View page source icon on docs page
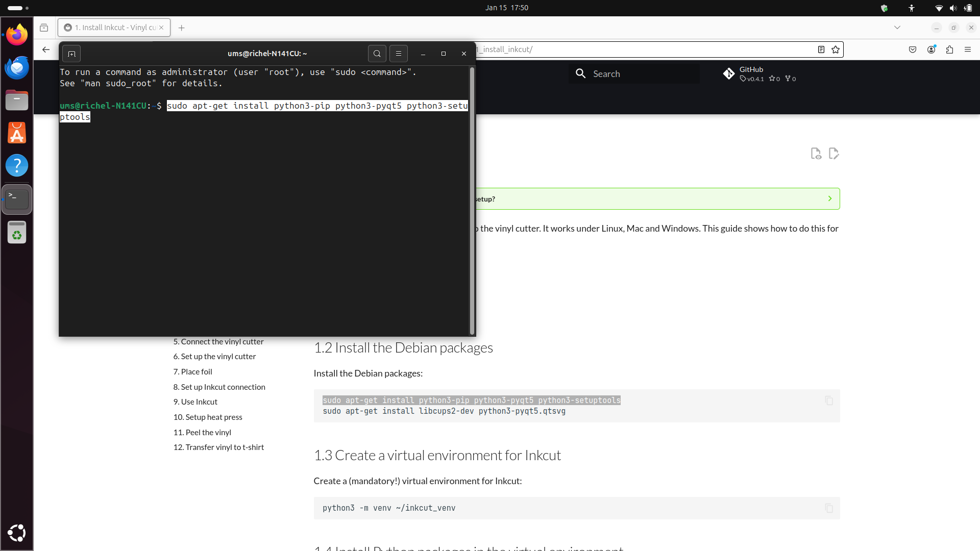980x551 pixels. tap(816, 154)
